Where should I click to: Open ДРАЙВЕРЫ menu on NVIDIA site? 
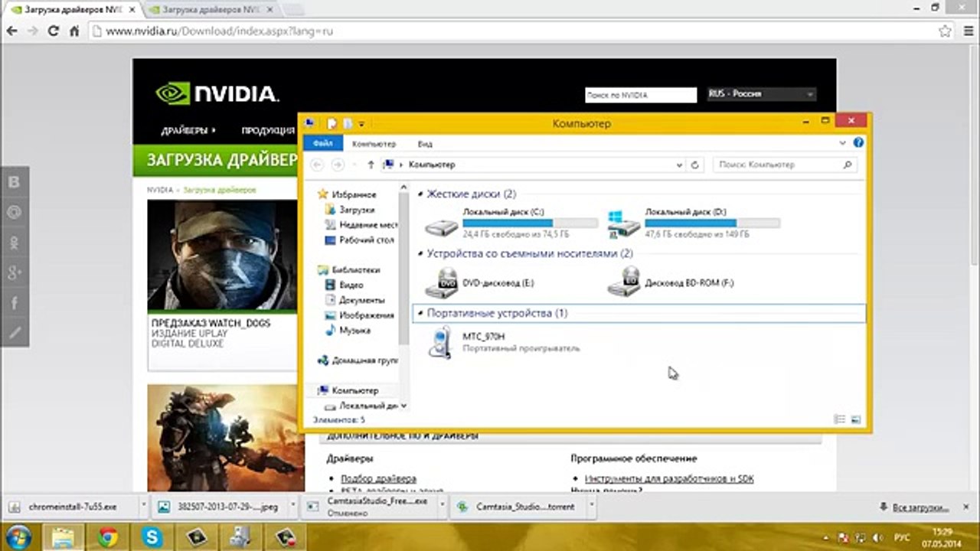[x=188, y=131]
